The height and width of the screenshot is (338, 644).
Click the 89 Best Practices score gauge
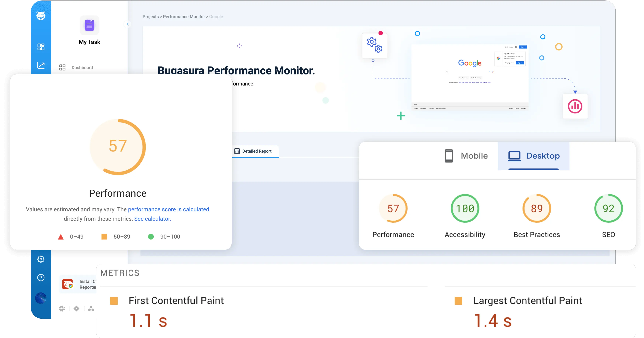point(537,208)
